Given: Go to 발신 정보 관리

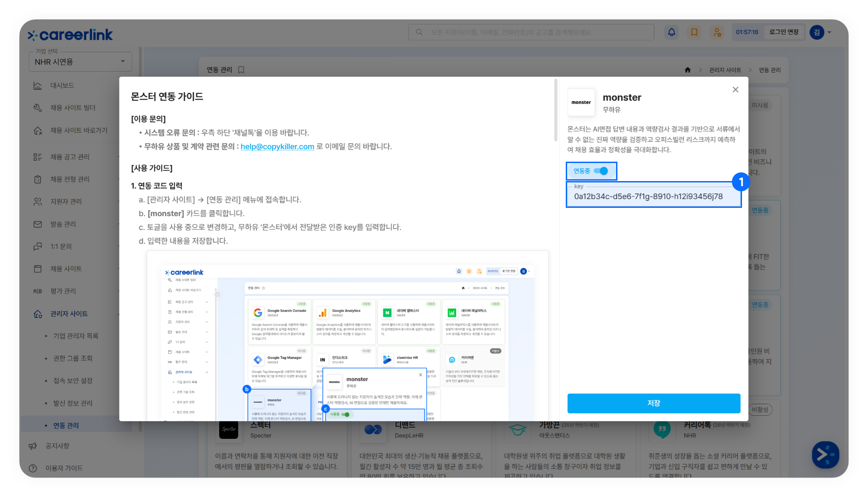Looking at the screenshot, I should coord(73,403).
